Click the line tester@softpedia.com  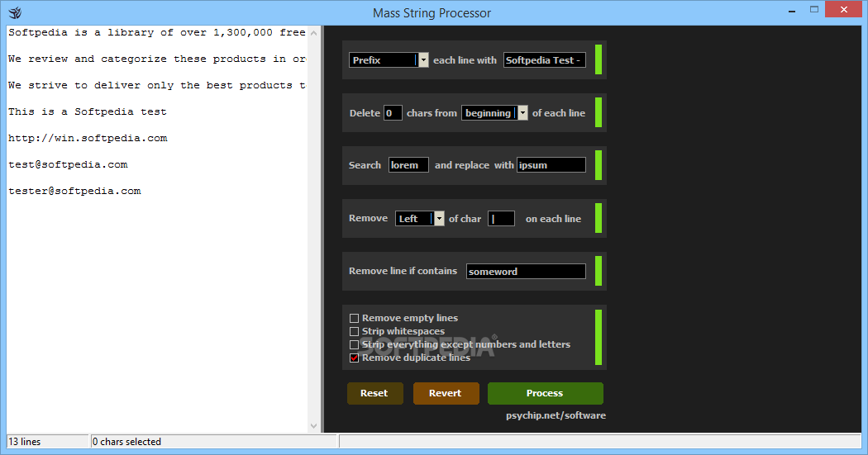click(x=74, y=192)
